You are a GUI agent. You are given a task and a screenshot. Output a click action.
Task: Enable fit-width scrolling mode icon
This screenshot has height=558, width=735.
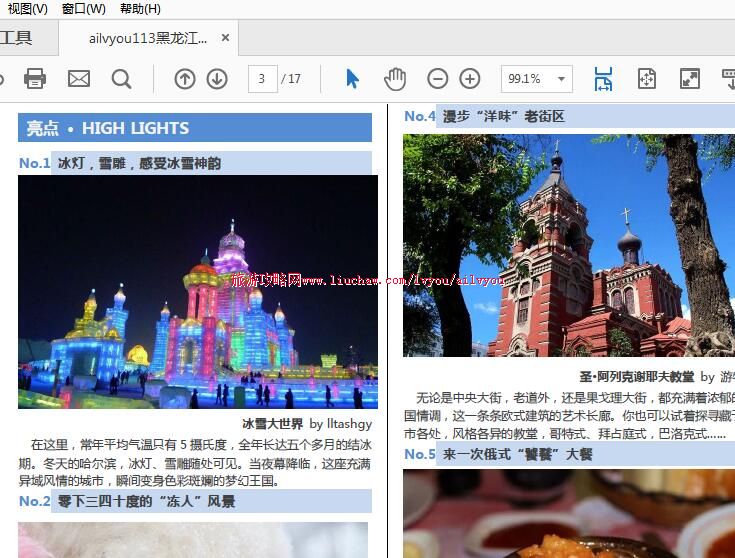pyautogui.click(x=603, y=78)
